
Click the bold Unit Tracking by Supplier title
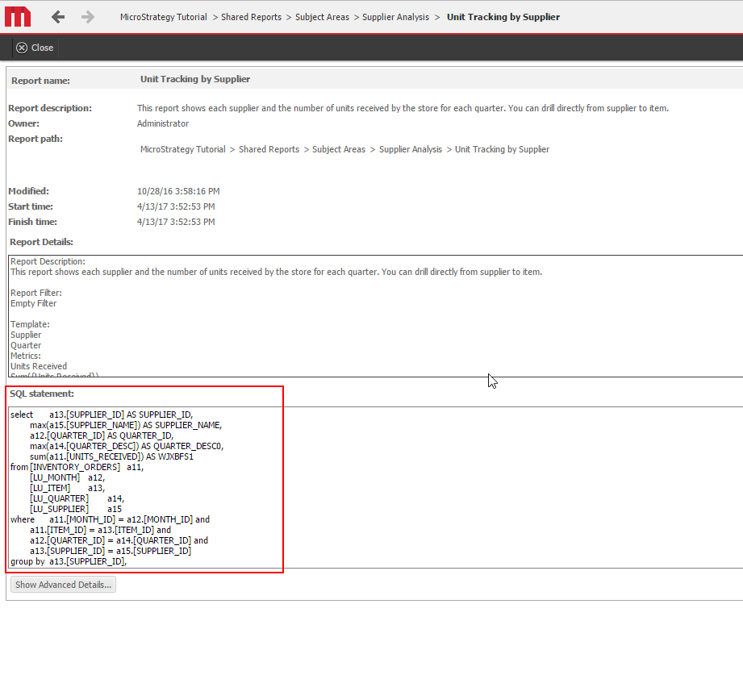pos(503,17)
